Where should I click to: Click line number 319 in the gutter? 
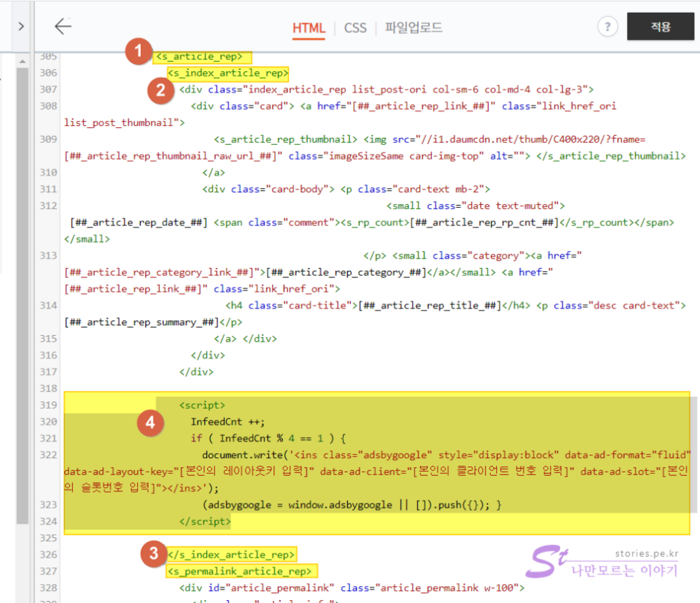[x=48, y=405]
